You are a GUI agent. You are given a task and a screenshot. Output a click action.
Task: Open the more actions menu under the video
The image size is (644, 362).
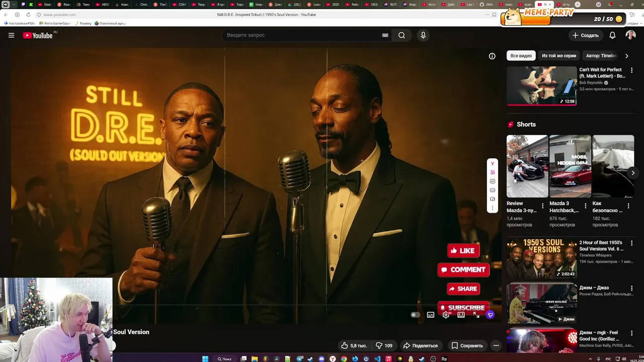coord(496,345)
